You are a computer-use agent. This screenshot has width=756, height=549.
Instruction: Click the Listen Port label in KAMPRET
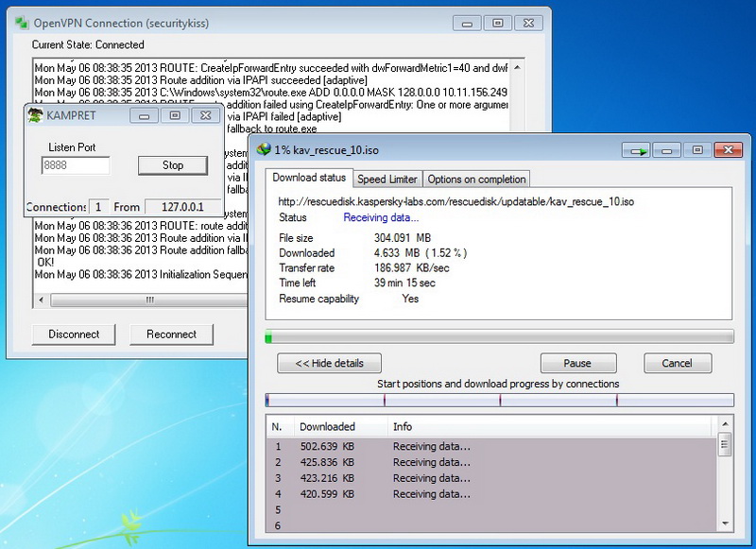click(x=72, y=147)
